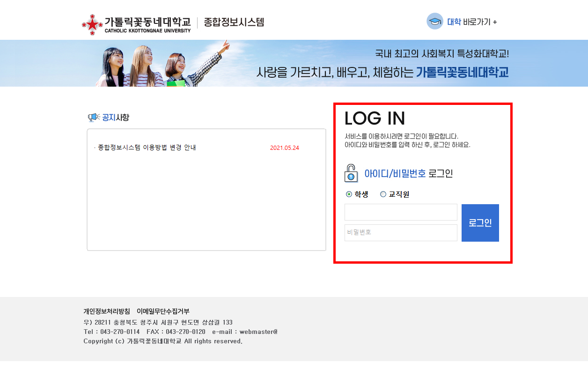
Task: Click the graduation cap icon
Action: click(x=434, y=22)
